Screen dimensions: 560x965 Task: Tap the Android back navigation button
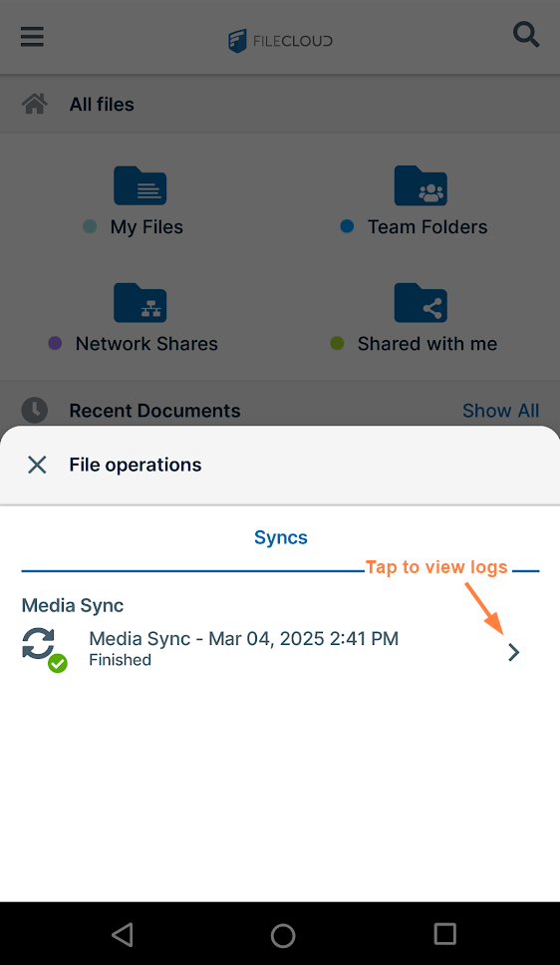point(123,934)
